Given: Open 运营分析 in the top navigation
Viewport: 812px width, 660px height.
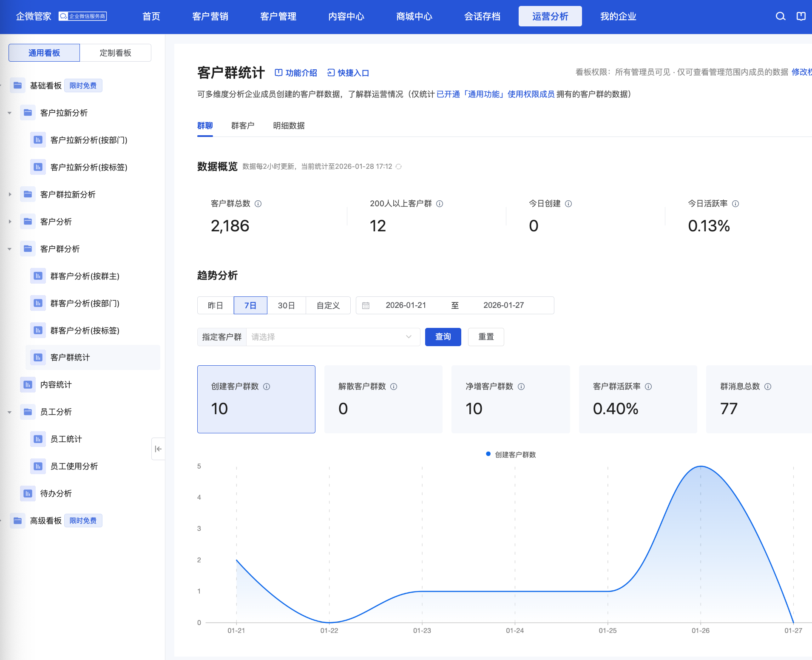Looking at the screenshot, I should (x=550, y=16).
